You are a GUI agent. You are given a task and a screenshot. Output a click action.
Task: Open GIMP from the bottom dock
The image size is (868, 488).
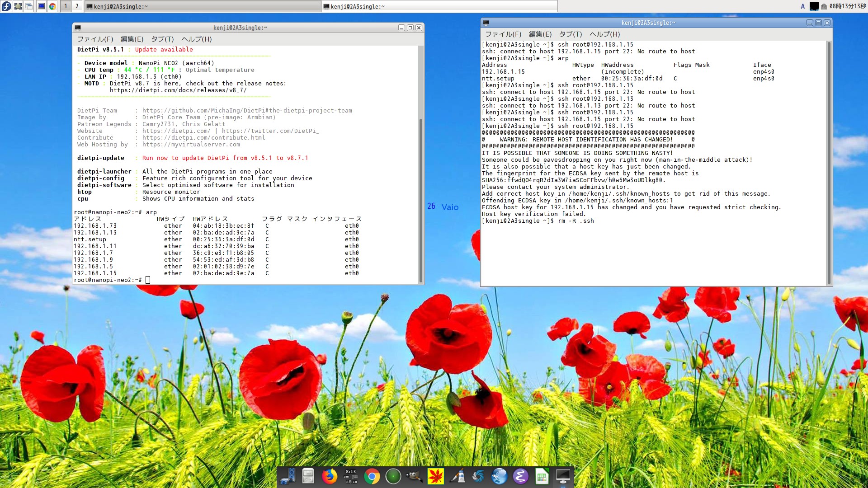point(414,476)
